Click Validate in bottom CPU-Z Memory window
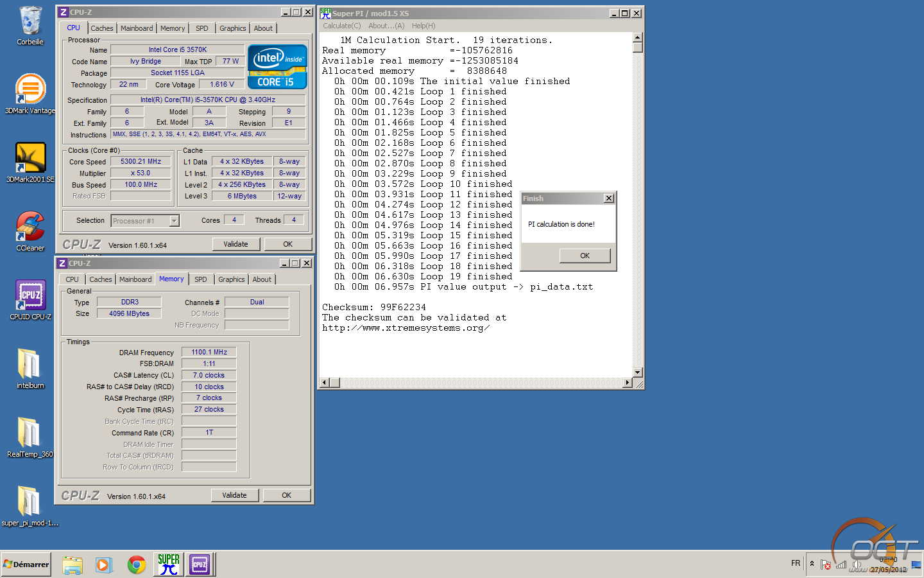Image resolution: width=924 pixels, height=578 pixels. click(234, 495)
